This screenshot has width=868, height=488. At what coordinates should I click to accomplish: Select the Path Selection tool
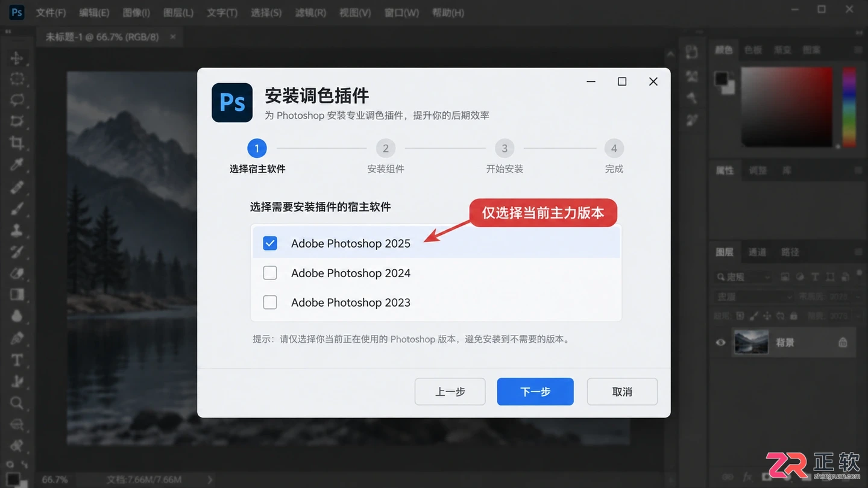tap(17, 381)
